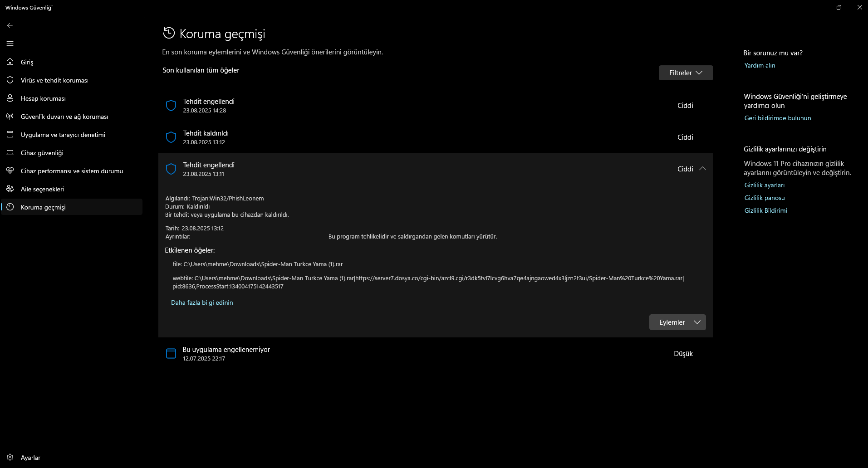Screen dimensions: 868x468
Task: Open the Gizlilik Bildirimi link
Action: coord(766,210)
